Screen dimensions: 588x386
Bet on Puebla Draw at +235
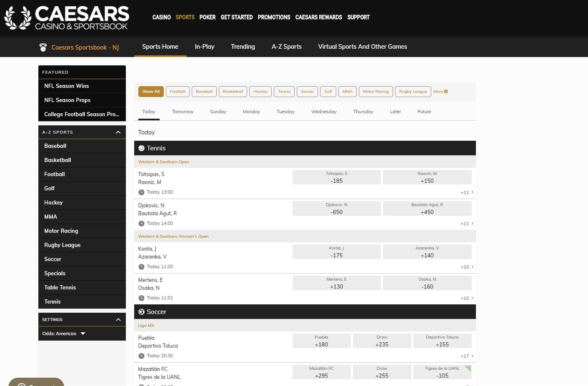(382, 341)
